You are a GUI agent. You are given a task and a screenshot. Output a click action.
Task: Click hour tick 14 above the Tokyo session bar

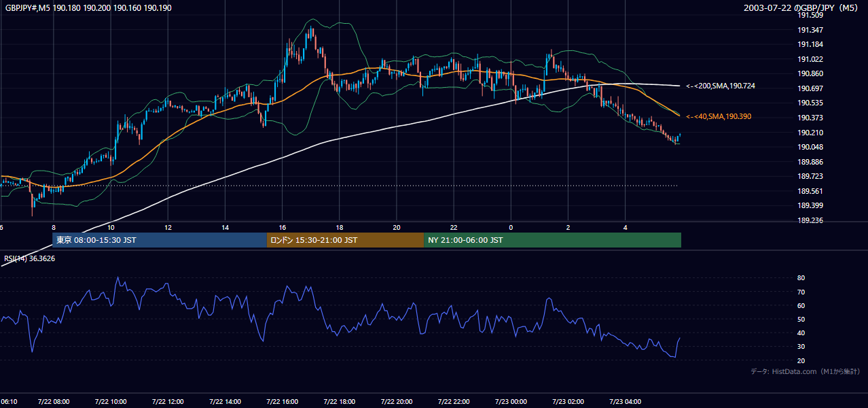tap(225, 228)
